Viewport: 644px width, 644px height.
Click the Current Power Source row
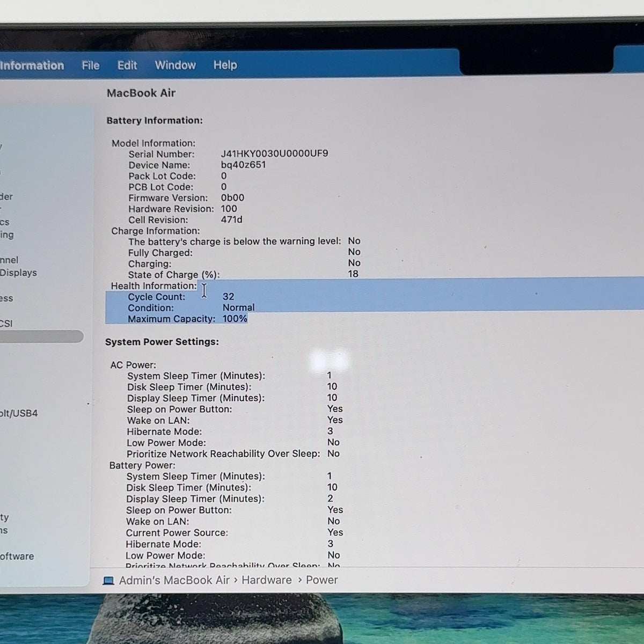pyautogui.click(x=235, y=533)
